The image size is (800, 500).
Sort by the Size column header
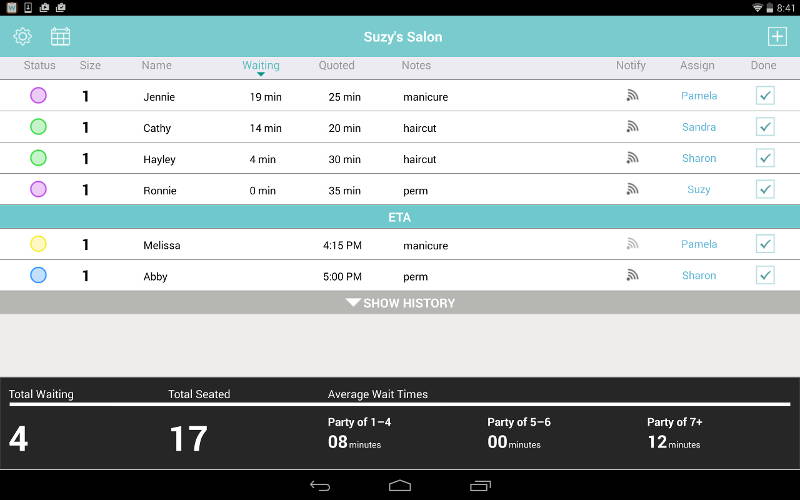click(90, 65)
